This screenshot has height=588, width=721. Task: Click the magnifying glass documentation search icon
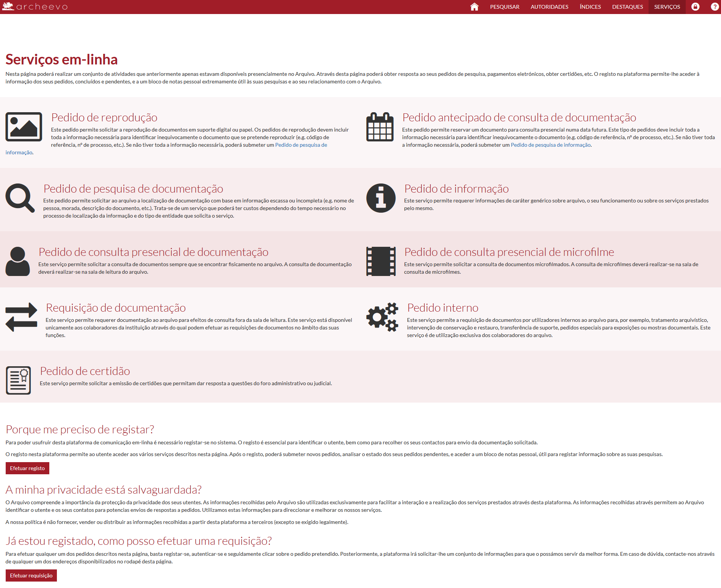20,198
